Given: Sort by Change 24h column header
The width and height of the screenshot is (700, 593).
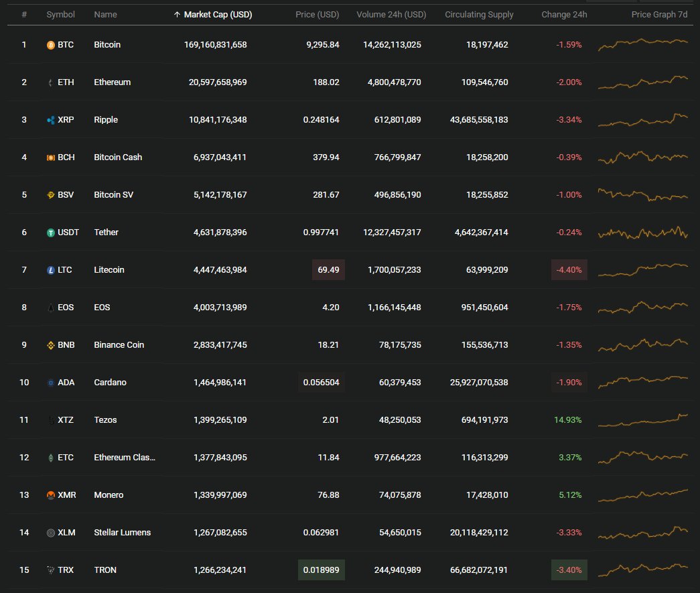Looking at the screenshot, I should click(564, 15).
